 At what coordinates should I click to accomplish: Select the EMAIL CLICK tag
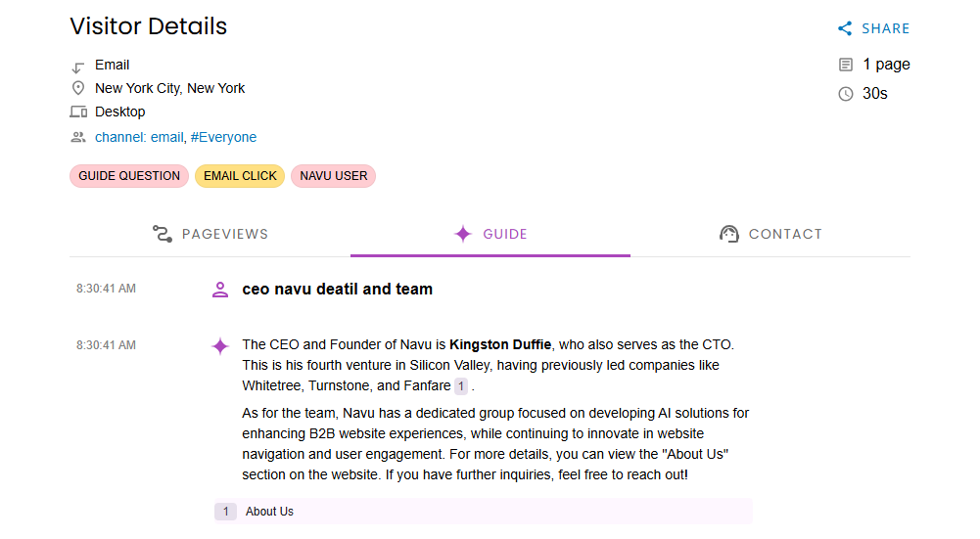[x=240, y=176]
